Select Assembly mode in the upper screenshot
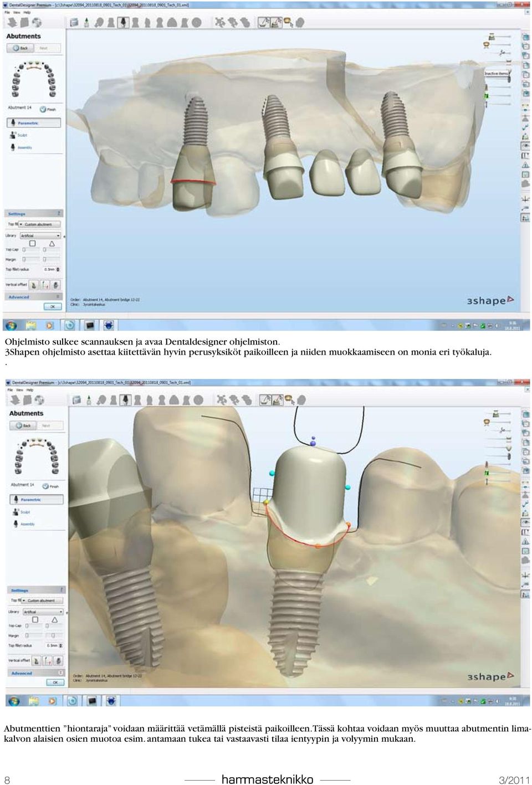Screen dimensions: 532x785 [x=21, y=147]
